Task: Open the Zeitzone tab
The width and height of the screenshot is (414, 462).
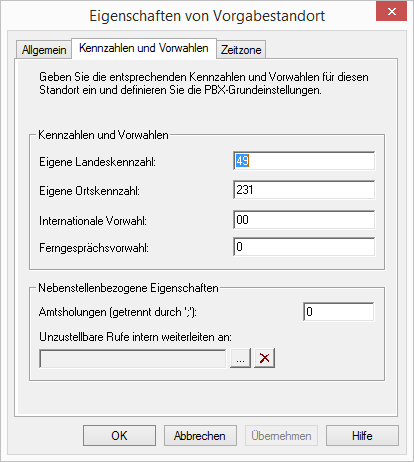Action: pos(241,50)
